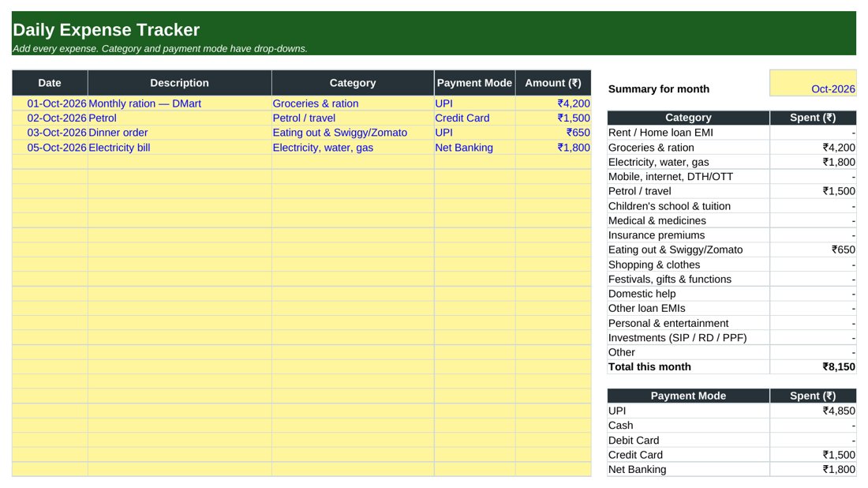Open Net Banking payment mode cell in Electricity row
This screenshot has height=488, width=868.
pyautogui.click(x=474, y=148)
